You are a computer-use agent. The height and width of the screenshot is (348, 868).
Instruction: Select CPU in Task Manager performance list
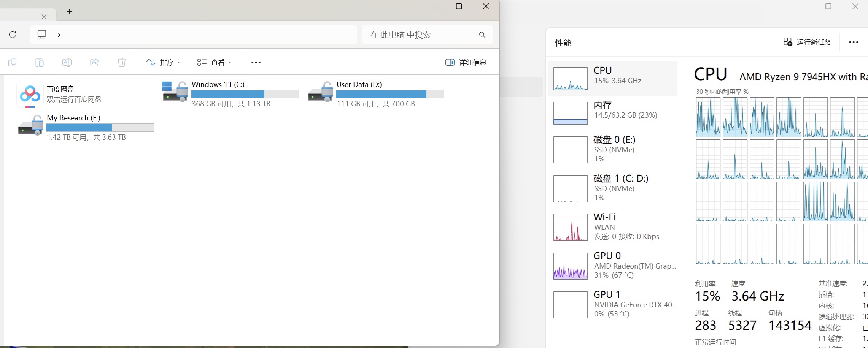click(x=612, y=78)
